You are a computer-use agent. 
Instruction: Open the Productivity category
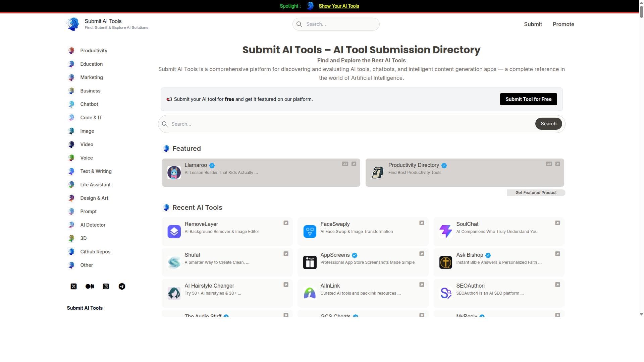(x=94, y=51)
